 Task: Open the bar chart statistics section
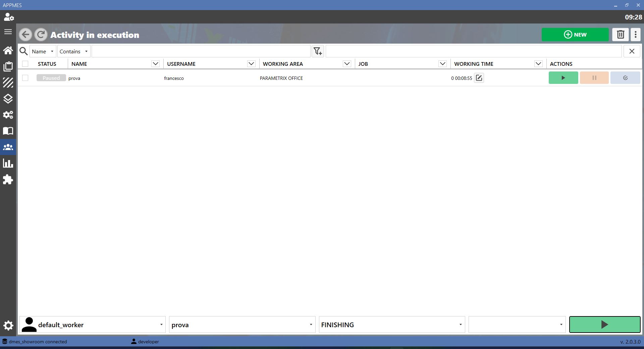point(8,163)
